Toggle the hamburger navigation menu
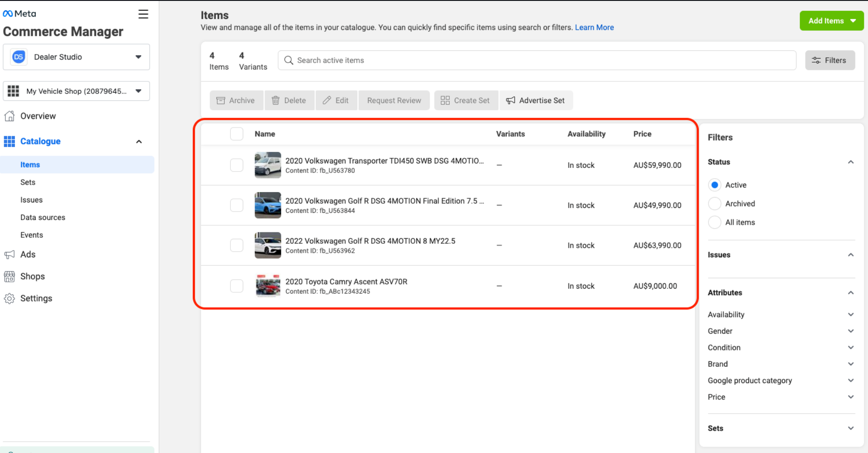The height and width of the screenshot is (453, 868). click(143, 14)
